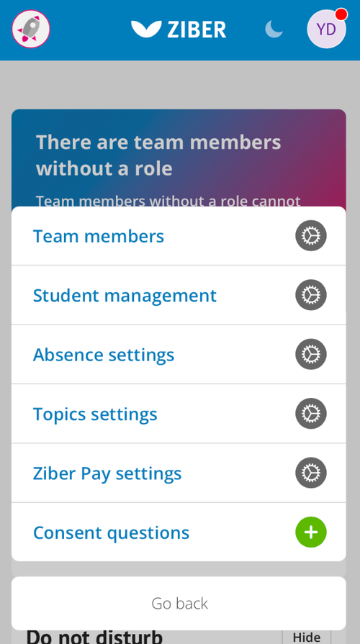The width and height of the screenshot is (360, 644).
Task: Click the gear icon for Ziber Pay settings
Action: [x=311, y=473]
